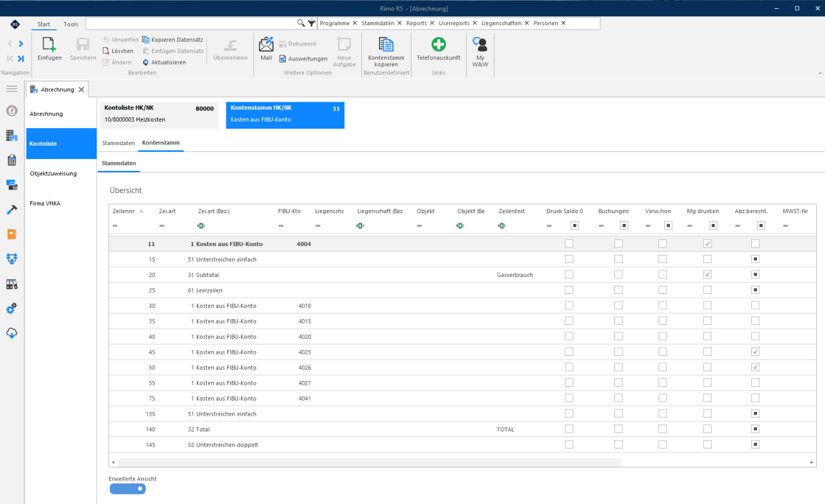Expand the hamburger sidebar menu
Viewport: 825px width, 504px height.
[x=11, y=89]
